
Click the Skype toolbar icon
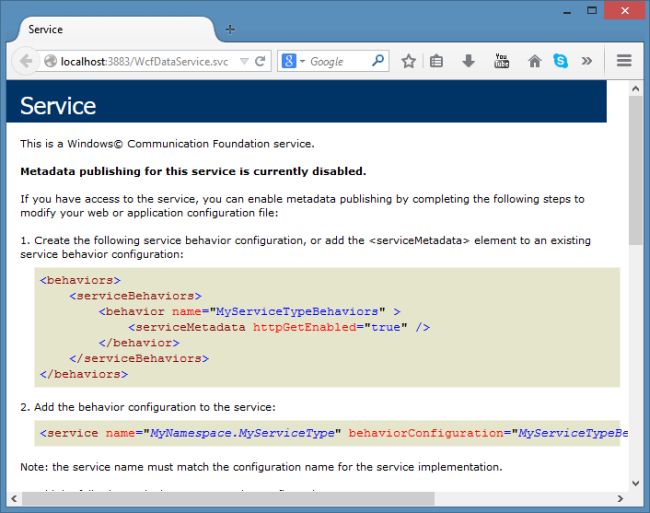[560, 61]
